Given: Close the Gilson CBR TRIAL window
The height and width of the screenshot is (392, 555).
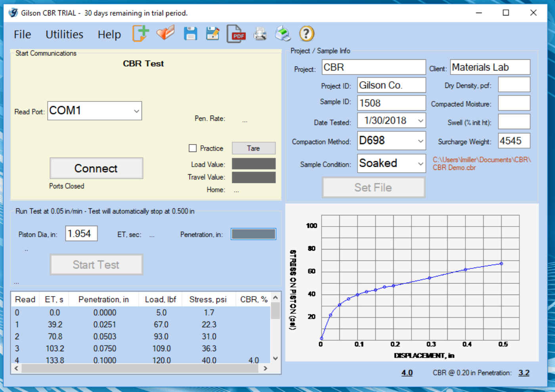Looking at the screenshot, I should 534,13.
